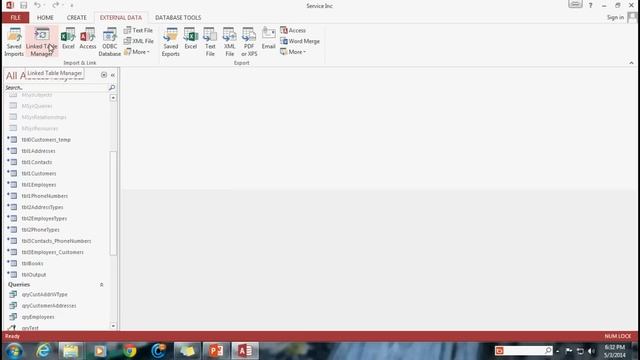Viewport: 640px width, 360px height.
Task: Open the FILE tab
Action: click(16, 18)
